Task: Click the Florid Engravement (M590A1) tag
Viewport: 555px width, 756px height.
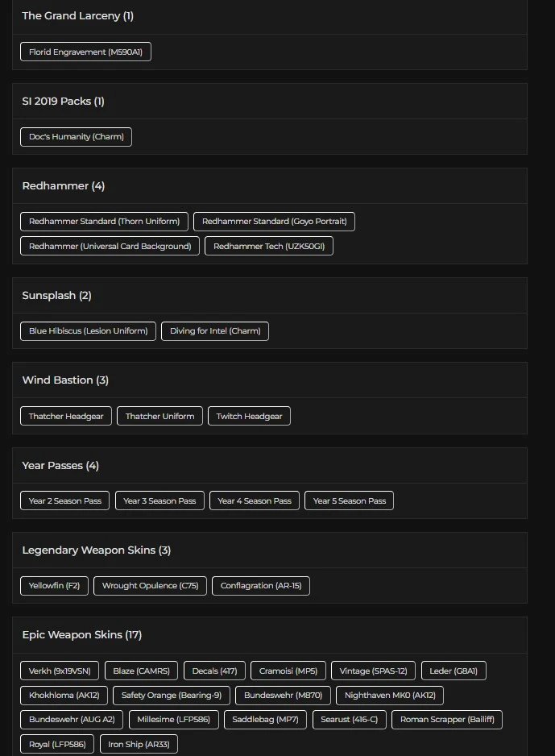Action: [85, 52]
